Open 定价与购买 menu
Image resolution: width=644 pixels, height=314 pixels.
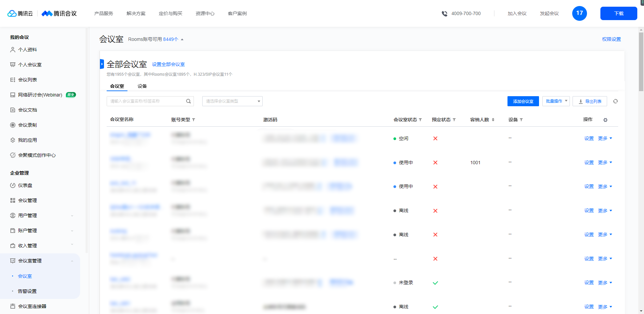point(170,13)
